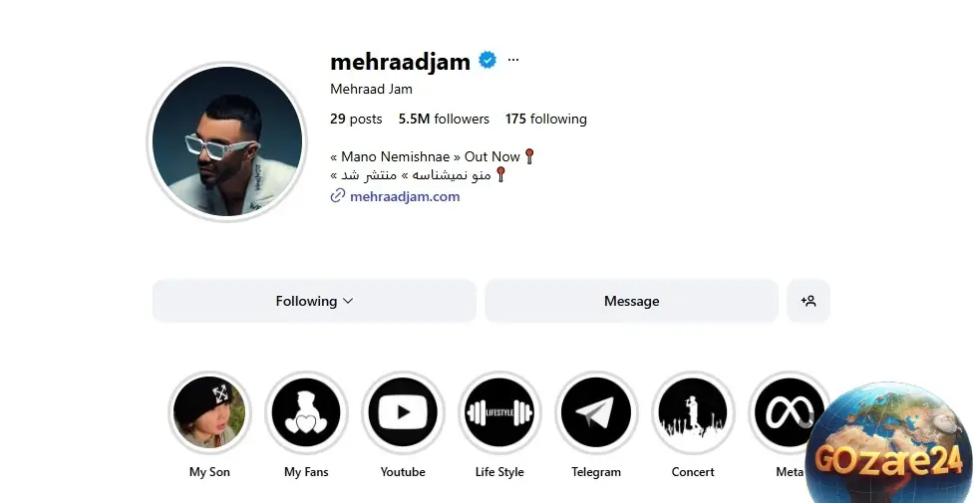Viewport: 980px width, 503px height.
Task: View the 175 following list
Action: (545, 119)
